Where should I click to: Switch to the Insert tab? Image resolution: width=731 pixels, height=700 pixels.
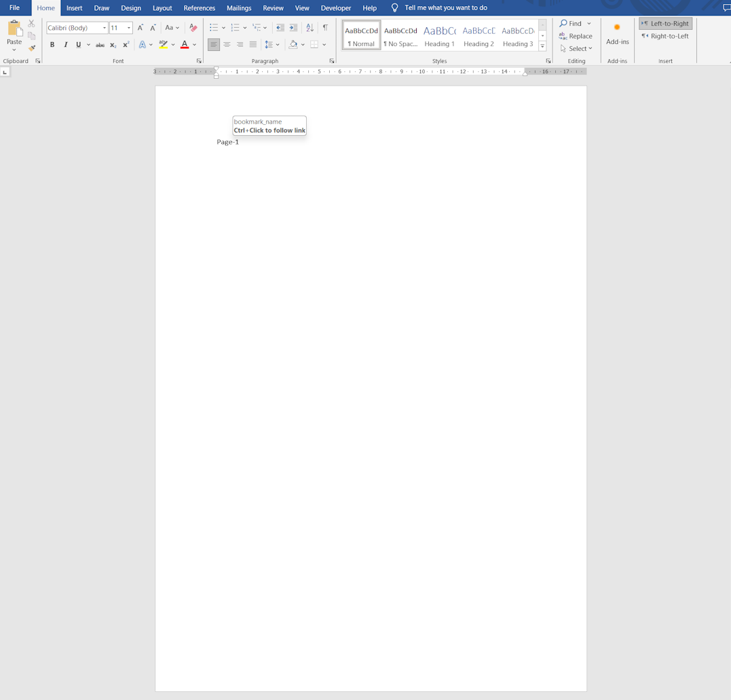(74, 8)
